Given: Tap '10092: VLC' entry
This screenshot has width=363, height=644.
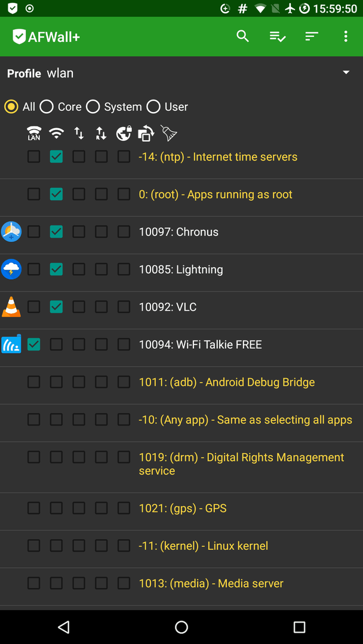Looking at the screenshot, I should click(167, 307).
